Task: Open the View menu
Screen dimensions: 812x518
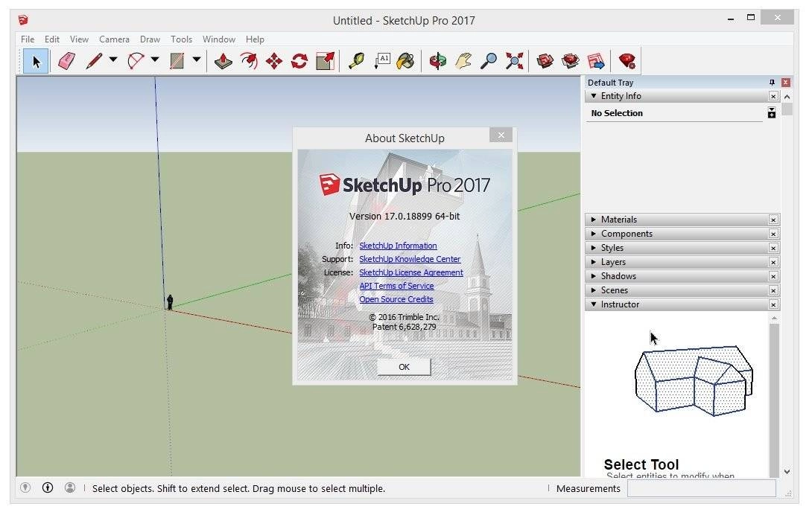Action: 79,39
